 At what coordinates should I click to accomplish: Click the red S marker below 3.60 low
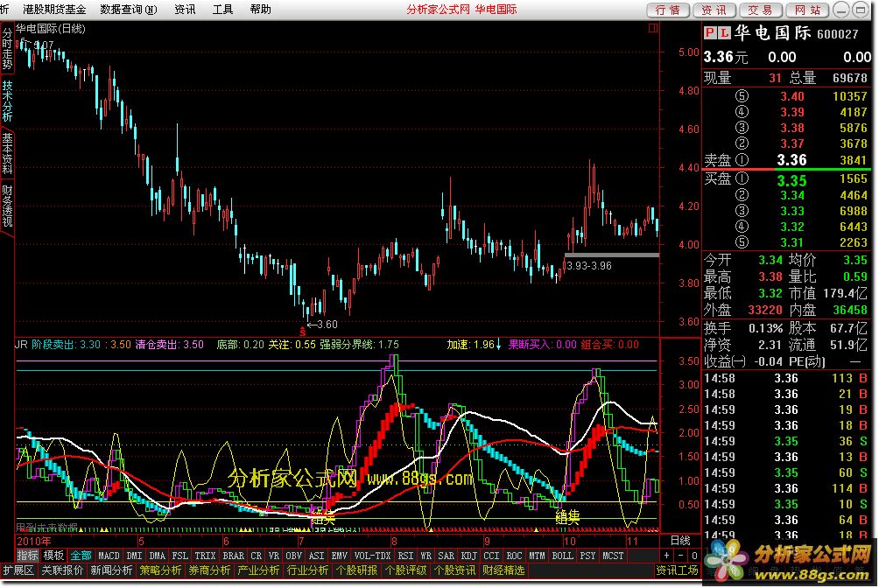(x=303, y=332)
